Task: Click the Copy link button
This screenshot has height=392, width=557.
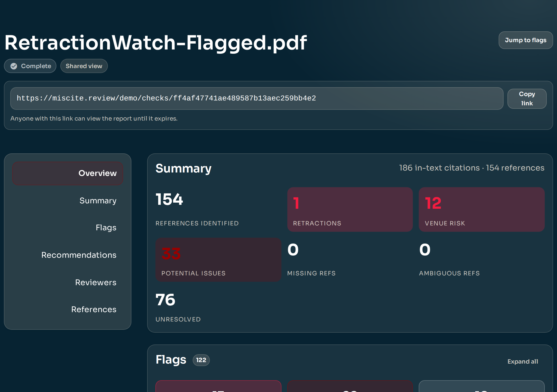Action: click(527, 98)
